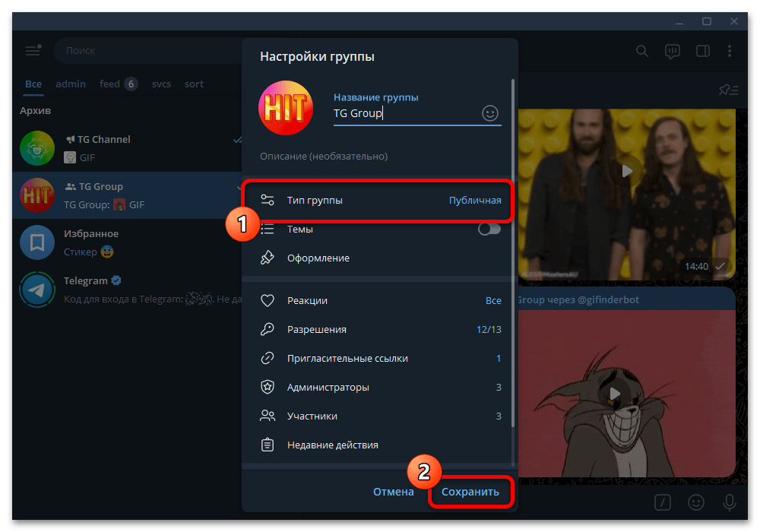Open the Telegram official chat
This screenshot has width=760, height=532.
(127, 290)
